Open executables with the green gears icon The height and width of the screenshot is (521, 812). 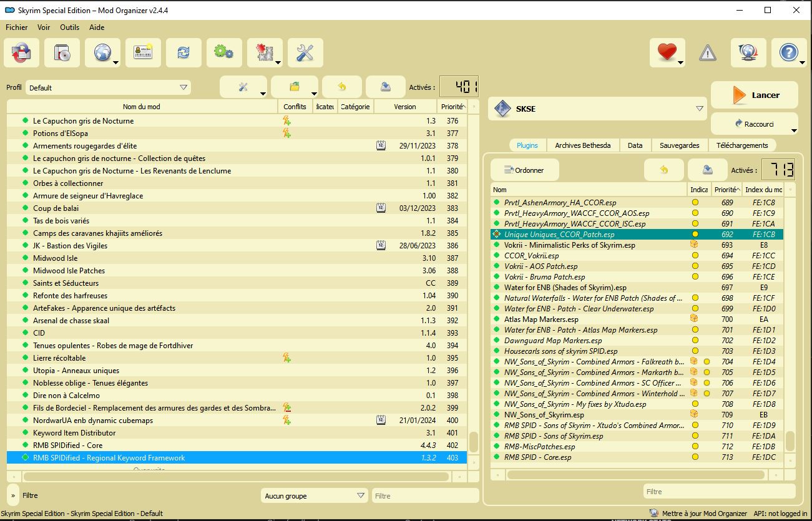(224, 53)
